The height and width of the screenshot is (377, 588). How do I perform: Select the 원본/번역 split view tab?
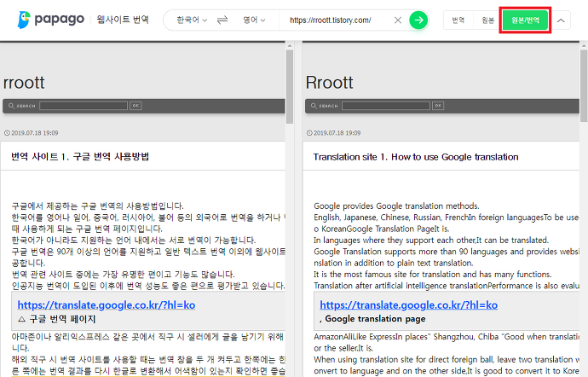point(525,20)
